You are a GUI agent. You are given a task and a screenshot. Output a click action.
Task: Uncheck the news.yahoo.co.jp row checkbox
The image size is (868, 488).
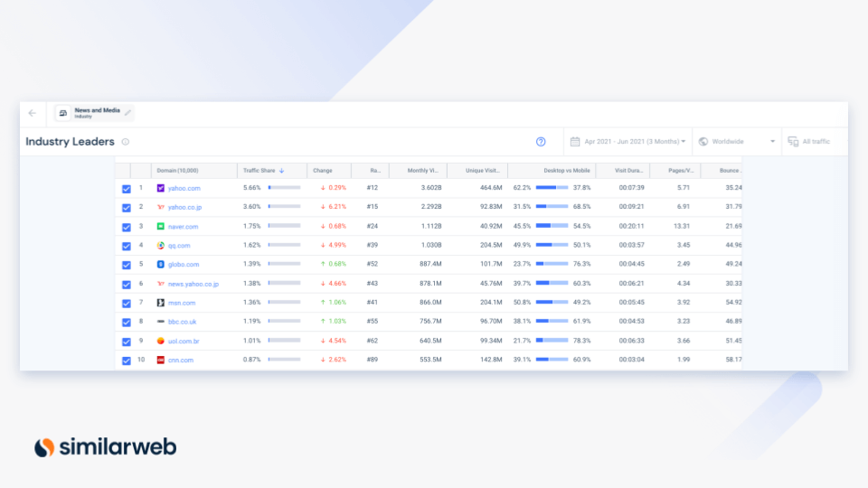[127, 285]
